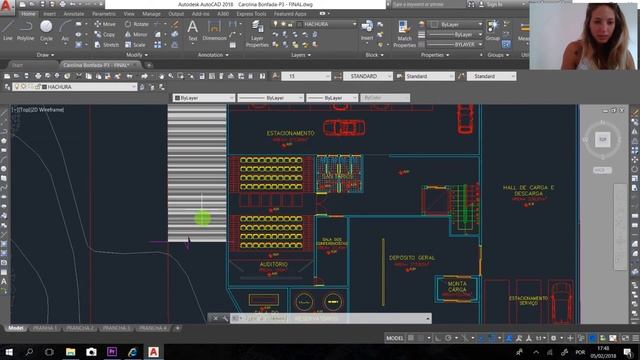Screen dimensions: 640x360
Task: Expand the Layers panel
Action: tap(300, 55)
